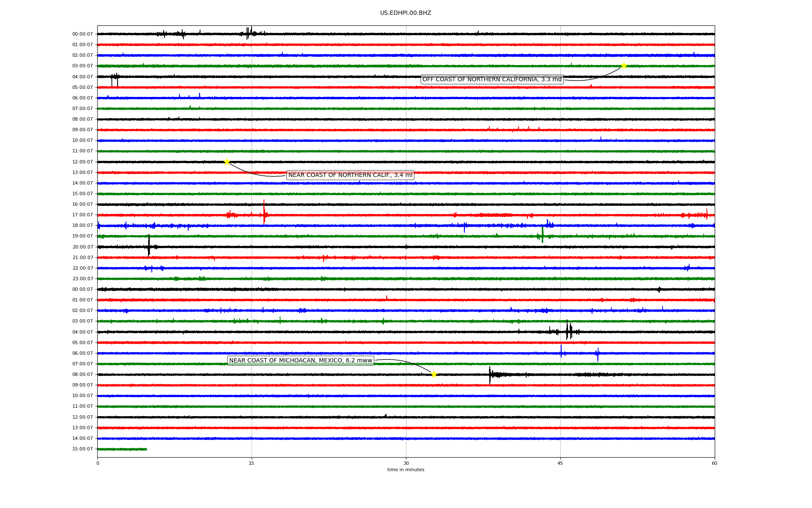Screen dimensions: 812x508
Task: Click the 19:00:07 row time label
Action: (x=82, y=236)
